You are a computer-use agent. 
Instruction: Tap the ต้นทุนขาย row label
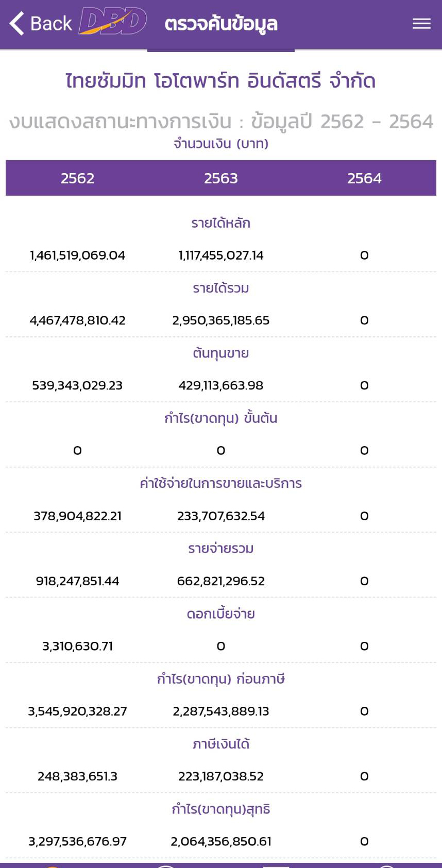[221, 353]
